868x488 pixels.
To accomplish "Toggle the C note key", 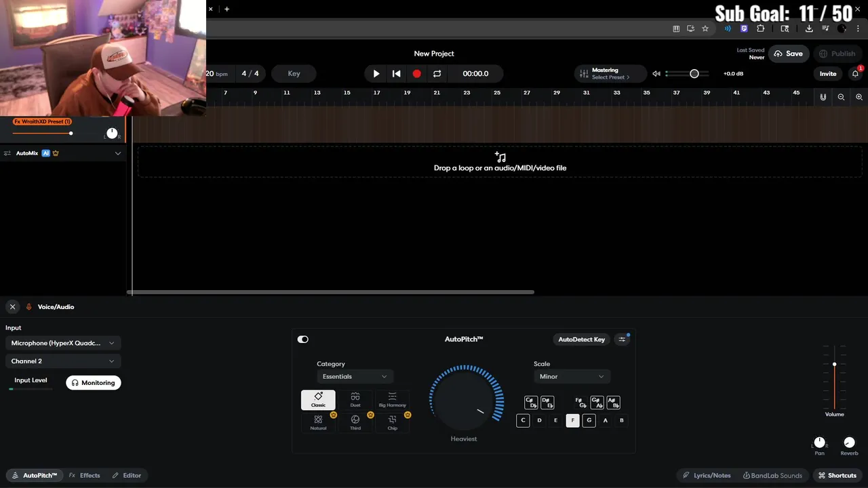I will click(x=523, y=420).
